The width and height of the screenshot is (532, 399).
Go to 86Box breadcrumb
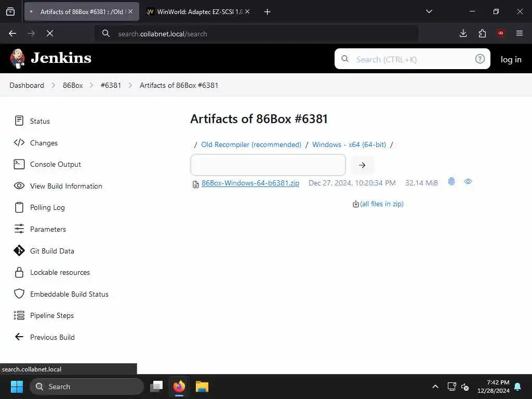tap(73, 85)
